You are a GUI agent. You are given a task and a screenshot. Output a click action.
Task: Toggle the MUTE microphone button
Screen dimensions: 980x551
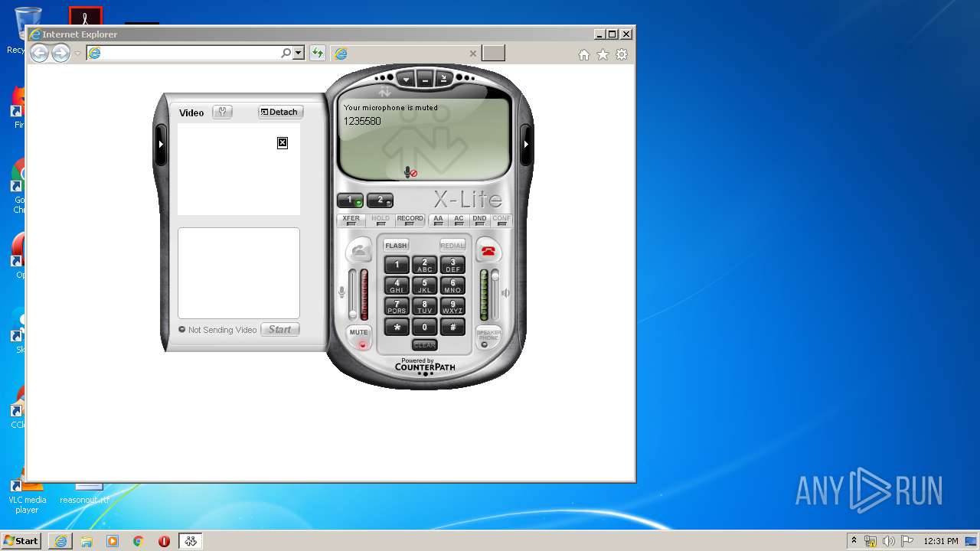(x=360, y=337)
